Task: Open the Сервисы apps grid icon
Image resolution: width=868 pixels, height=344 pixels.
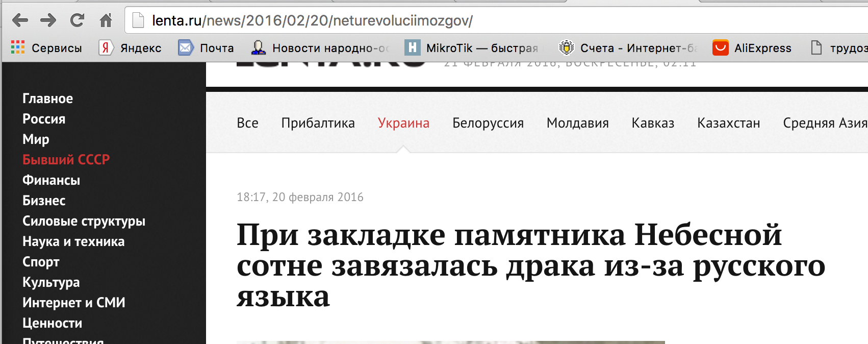Action: click(x=18, y=47)
